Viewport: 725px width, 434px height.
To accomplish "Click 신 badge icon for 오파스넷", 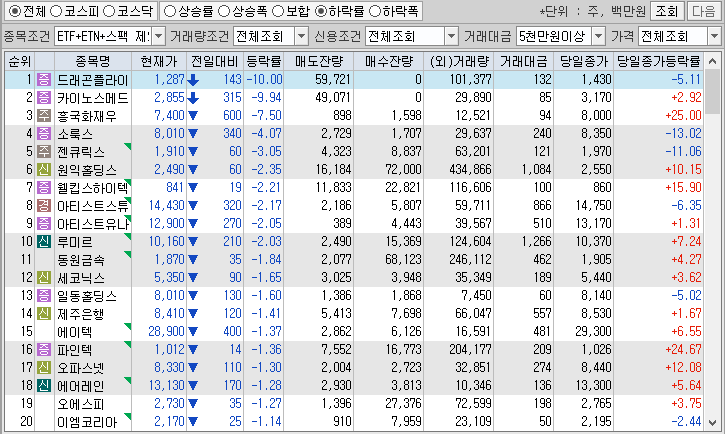I will tap(44, 367).
